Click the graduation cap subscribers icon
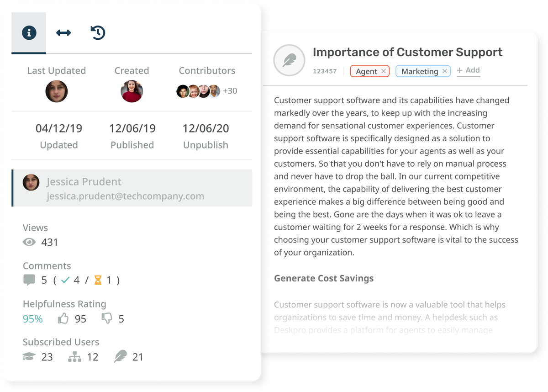Image resolution: width=548 pixels, height=392 pixels. (x=29, y=356)
